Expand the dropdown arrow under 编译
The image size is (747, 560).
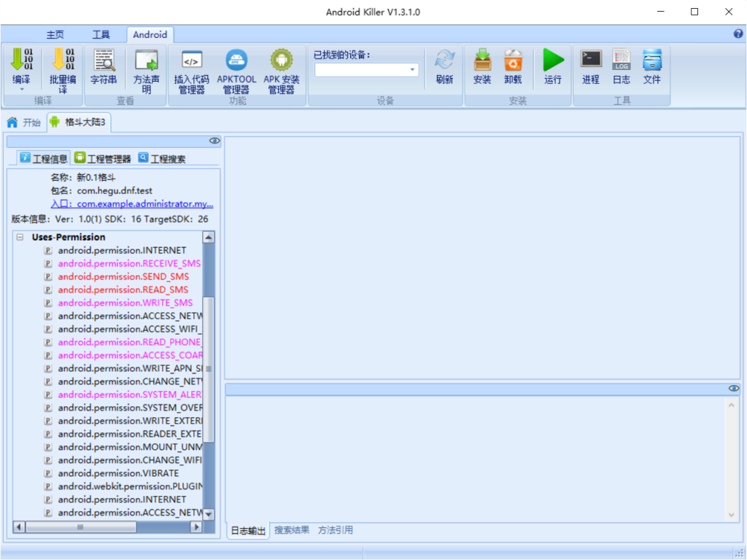(x=21, y=90)
